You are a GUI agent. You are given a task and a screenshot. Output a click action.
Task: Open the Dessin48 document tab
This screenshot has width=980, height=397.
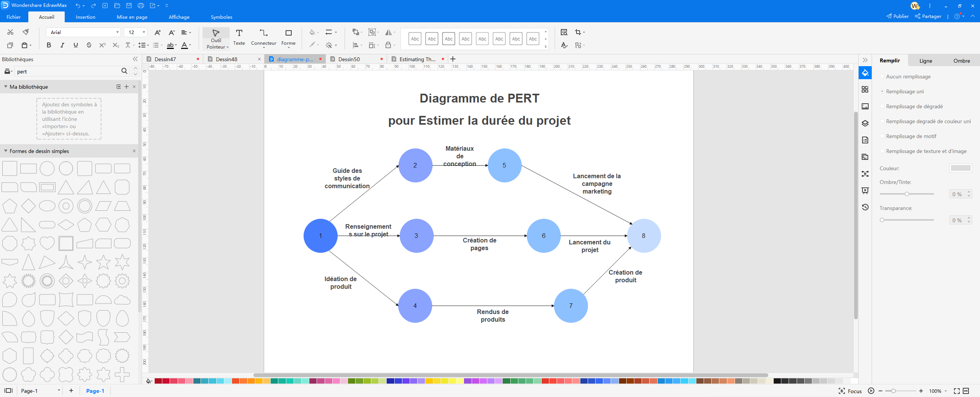[227, 59]
